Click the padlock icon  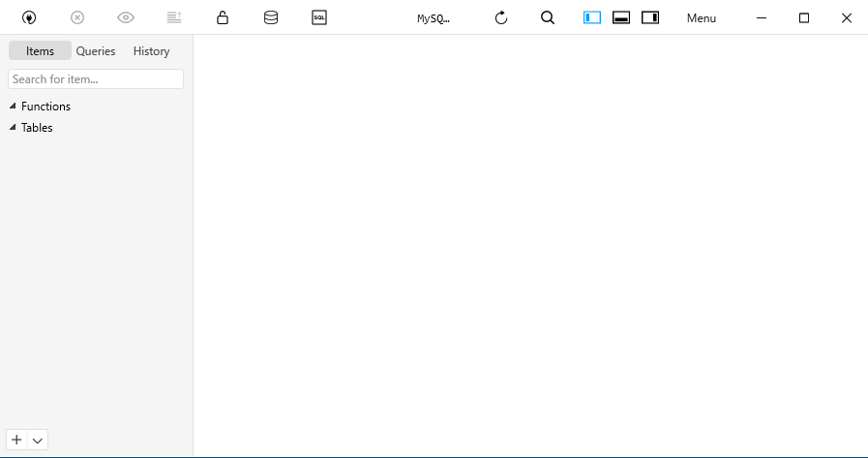click(x=223, y=17)
